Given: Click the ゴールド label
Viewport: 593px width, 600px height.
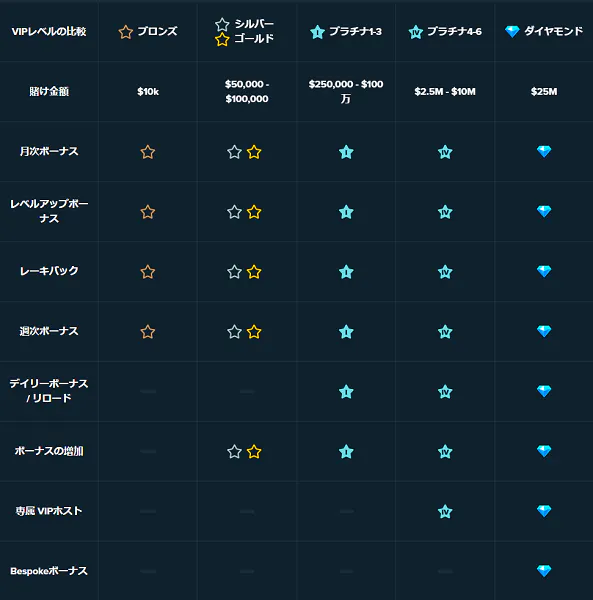Looking at the screenshot, I should tap(254, 39).
